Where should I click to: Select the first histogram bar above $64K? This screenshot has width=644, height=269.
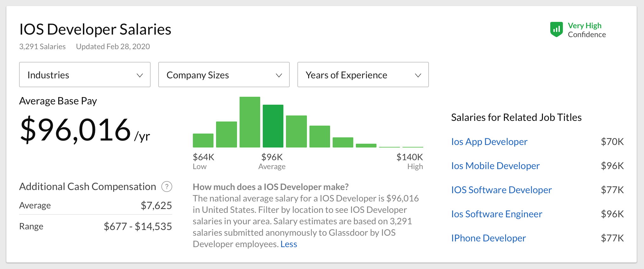click(x=203, y=140)
